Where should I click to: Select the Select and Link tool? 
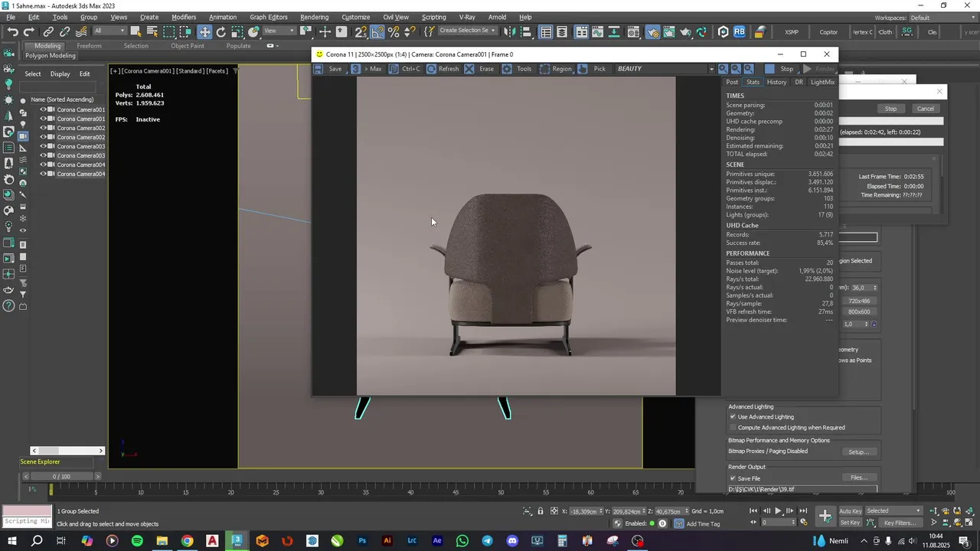click(48, 31)
